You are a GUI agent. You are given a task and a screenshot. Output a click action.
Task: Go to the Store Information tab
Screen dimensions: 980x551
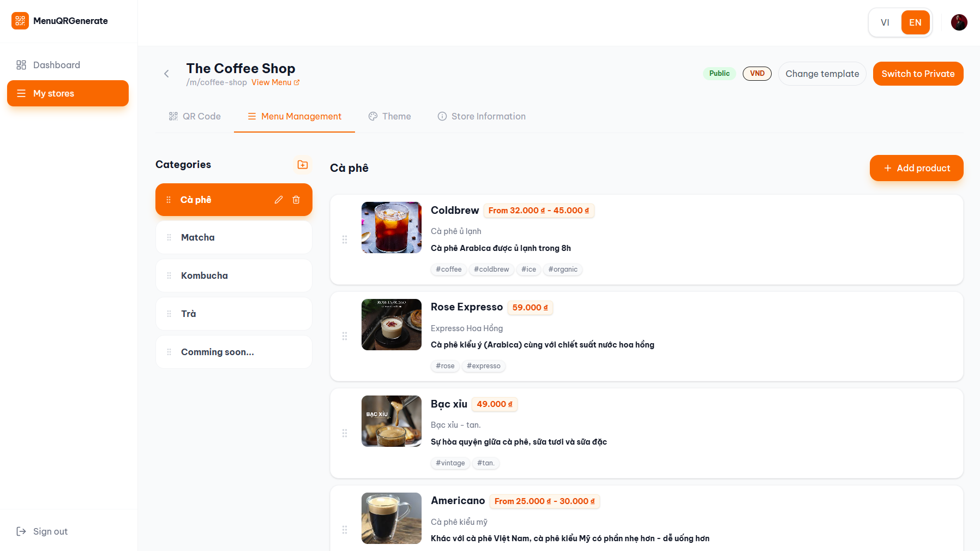pyautogui.click(x=482, y=116)
